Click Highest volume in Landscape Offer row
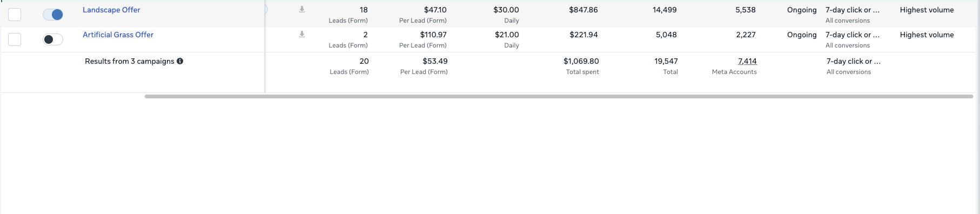This screenshot has height=214, width=980. tap(927, 10)
